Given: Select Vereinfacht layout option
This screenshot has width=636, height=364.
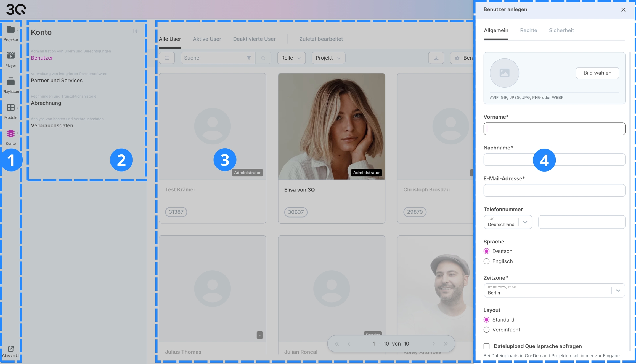Looking at the screenshot, I should point(487,330).
